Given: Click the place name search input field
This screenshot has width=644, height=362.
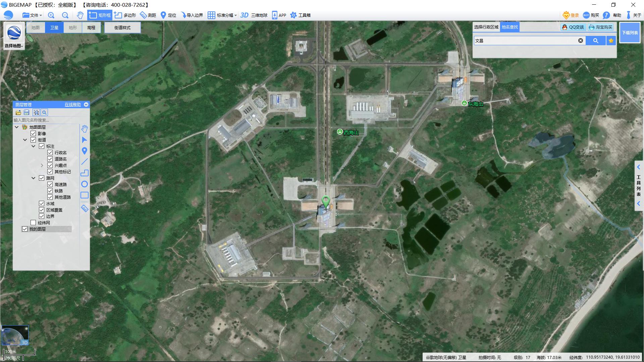Looking at the screenshot, I should tap(525, 41).
